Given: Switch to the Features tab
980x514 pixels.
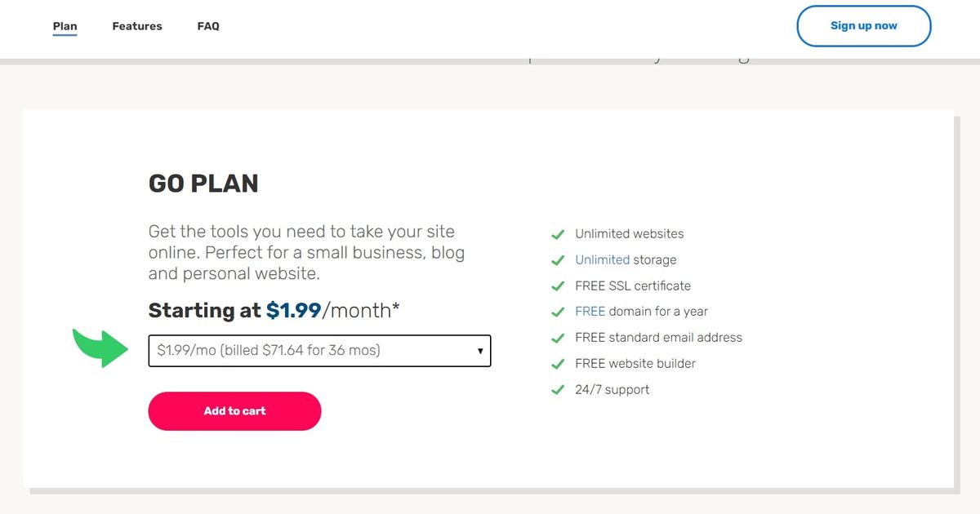Looking at the screenshot, I should 136,25.
